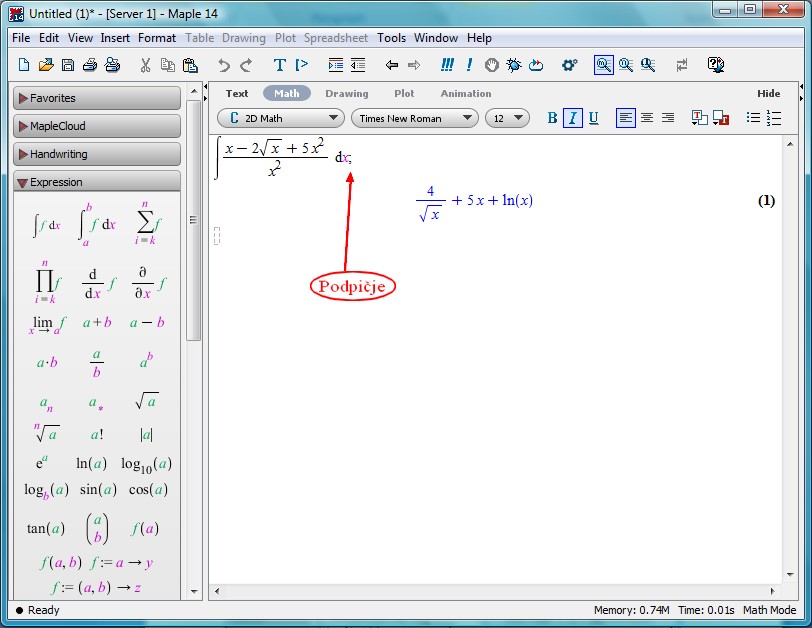The image size is (812, 628).
Task: Toggle Bold formatting
Action: click(552, 118)
